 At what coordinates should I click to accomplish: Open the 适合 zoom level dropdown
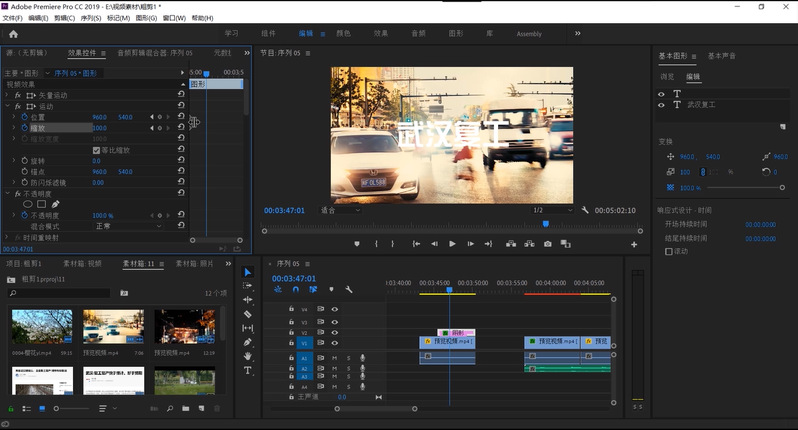pos(340,210)
